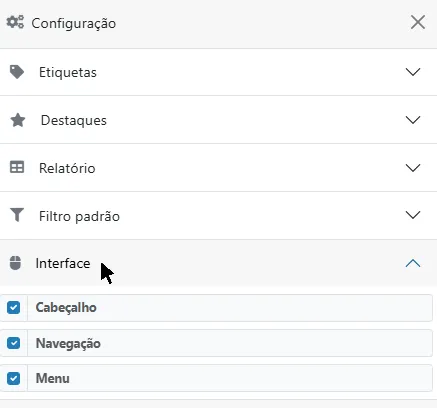Click the Filtro padrão label
Viewport: 437px width, 408px height.
point(79,216)
